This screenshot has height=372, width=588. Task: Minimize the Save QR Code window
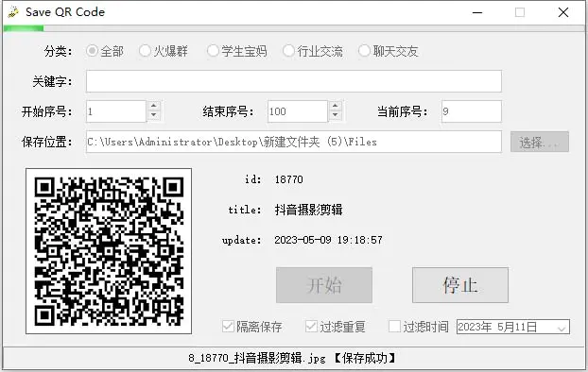pos(477,12)
